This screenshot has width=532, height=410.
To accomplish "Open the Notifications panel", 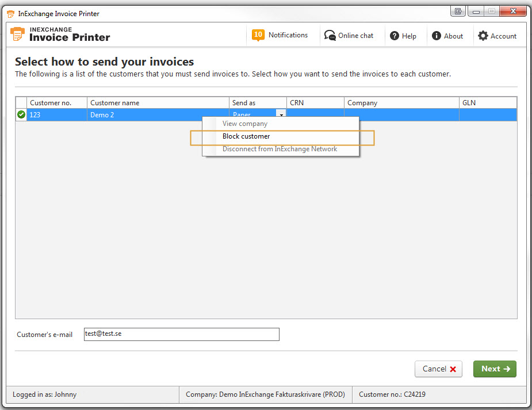I will tap(280, 35).
